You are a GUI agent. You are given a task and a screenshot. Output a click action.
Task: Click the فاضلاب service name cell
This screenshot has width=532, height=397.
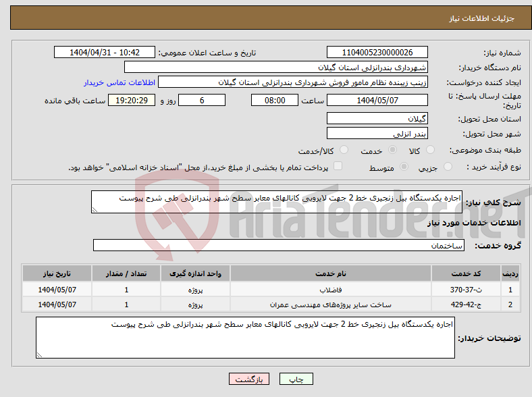point(331,290)
